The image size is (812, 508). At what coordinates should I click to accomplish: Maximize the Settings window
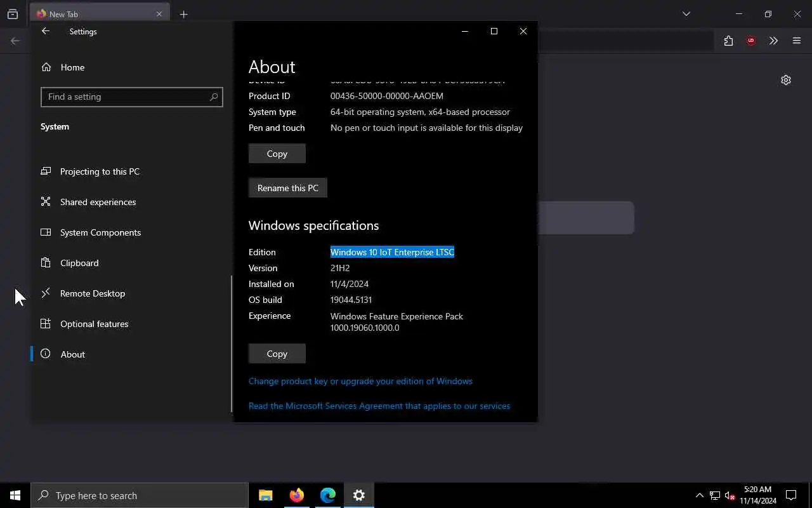click(494, 31)
